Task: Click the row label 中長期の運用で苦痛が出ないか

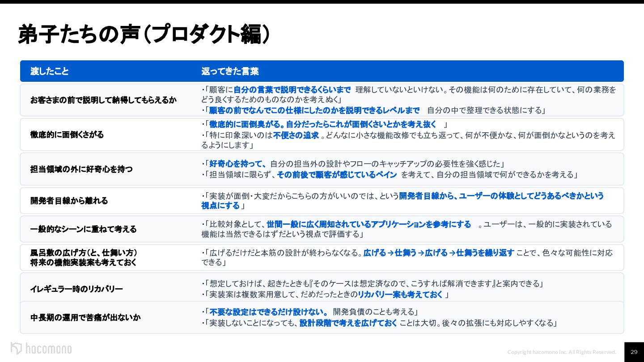Action: pyautogui.click(x=85, y=318)
